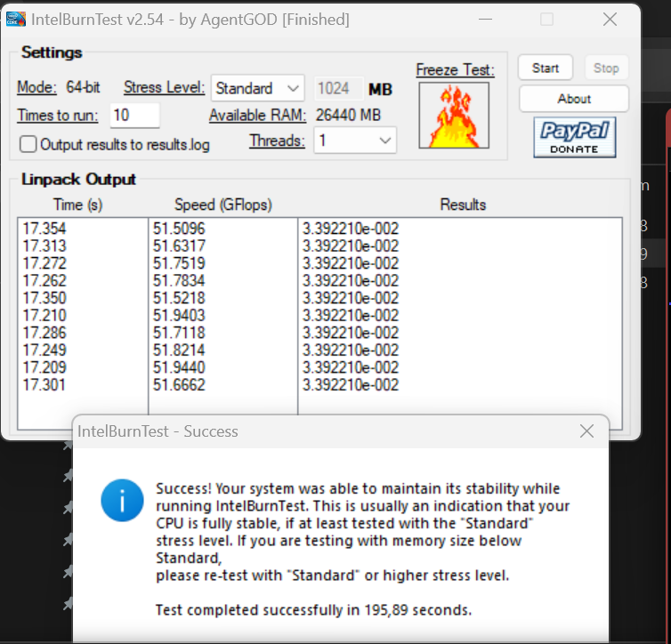Select time value 17.209
The image size is (671, 644).
44,367
